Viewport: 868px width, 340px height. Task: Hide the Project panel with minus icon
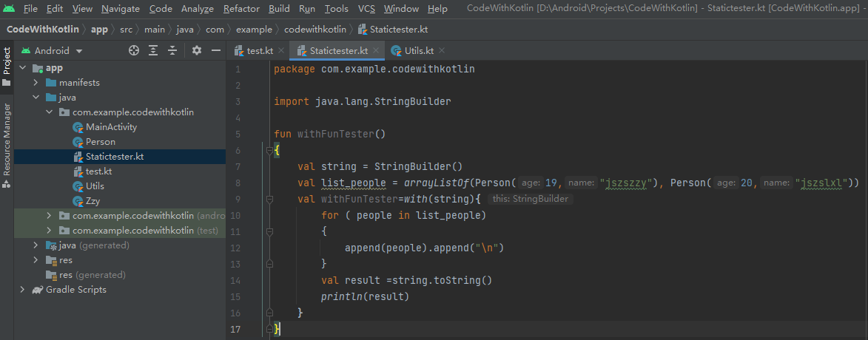pos(216,51)
